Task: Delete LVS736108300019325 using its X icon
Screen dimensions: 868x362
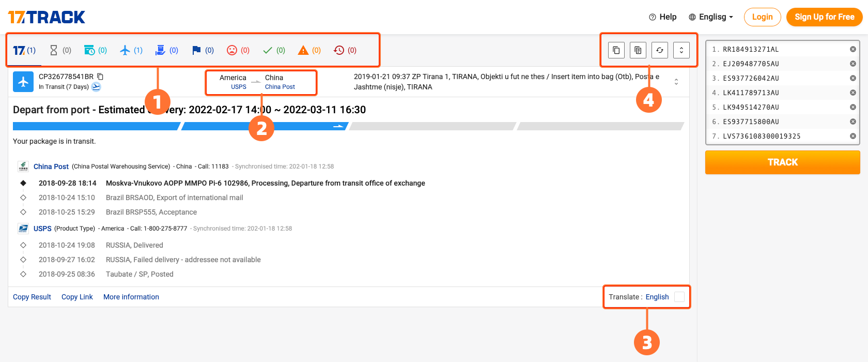Action: pyautogui.click(x=853, y=136)
